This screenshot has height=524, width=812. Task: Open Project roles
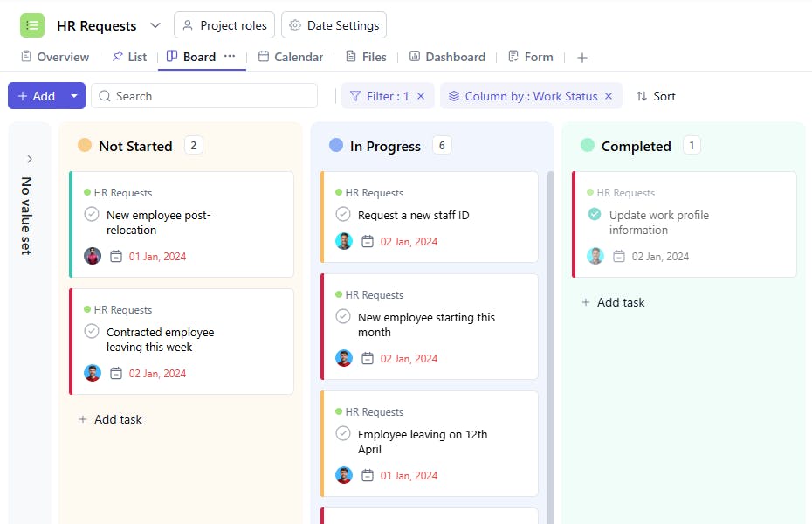click(x=224, y=25)
